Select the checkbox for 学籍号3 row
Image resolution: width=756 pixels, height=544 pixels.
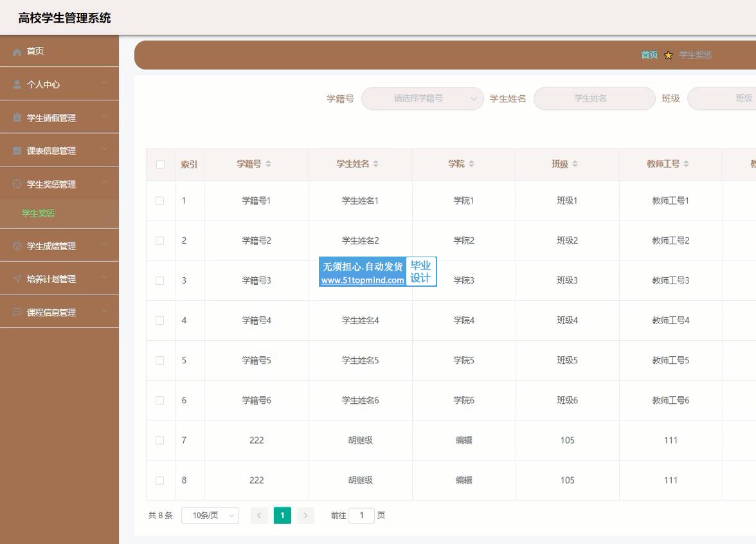tap(159, 280)
